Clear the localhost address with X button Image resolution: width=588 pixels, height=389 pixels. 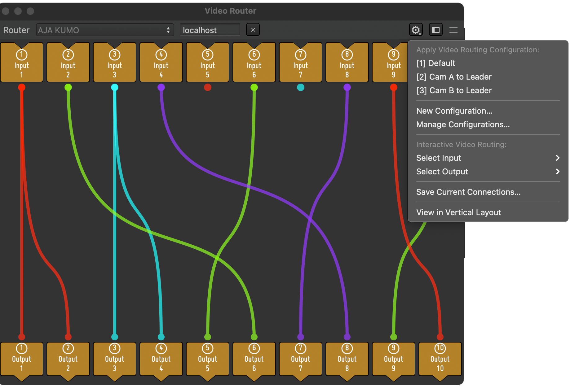coord(253,30)
